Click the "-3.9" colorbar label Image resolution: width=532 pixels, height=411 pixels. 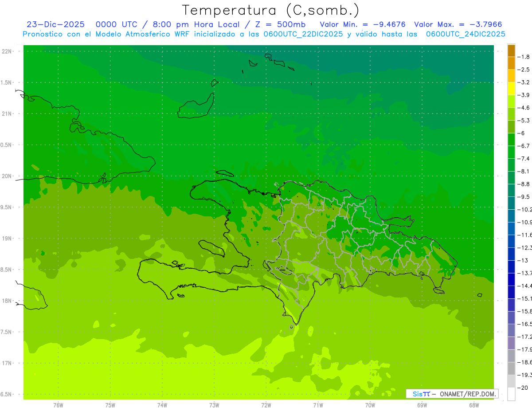(x=524, y=95)
